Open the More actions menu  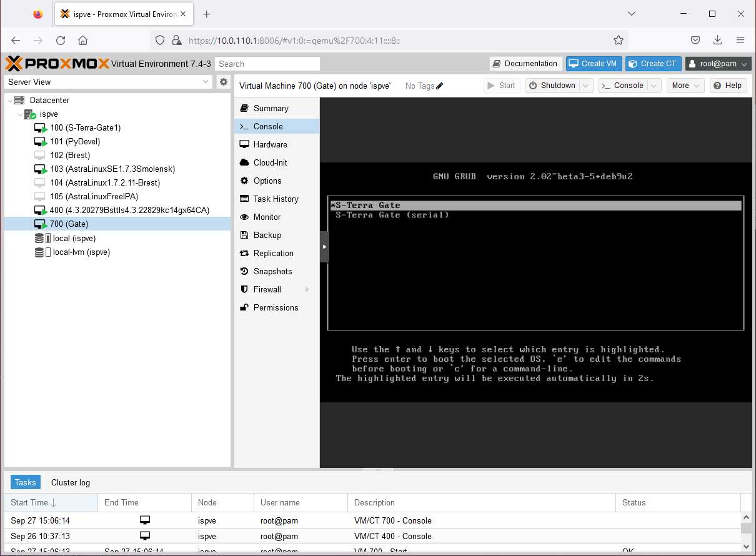685,86
